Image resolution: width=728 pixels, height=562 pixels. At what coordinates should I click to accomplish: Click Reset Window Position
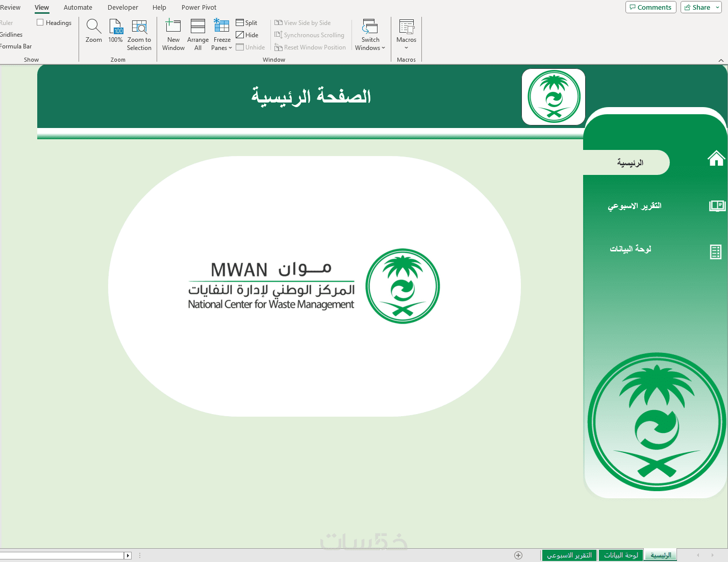310,47
